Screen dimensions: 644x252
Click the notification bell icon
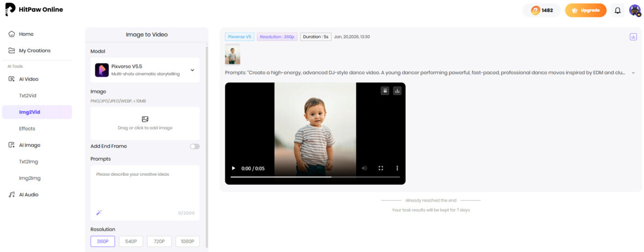(618, 10)
